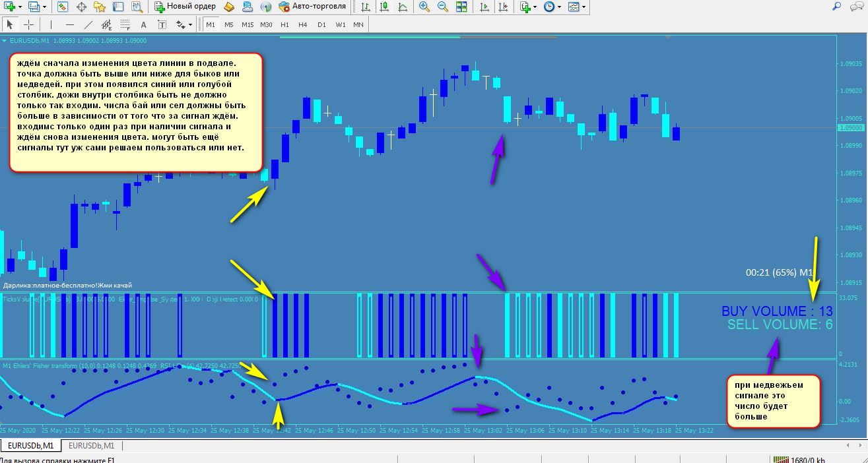Switch chart to candlestick view
Screen dimensions: 868x463
(384, 7)
